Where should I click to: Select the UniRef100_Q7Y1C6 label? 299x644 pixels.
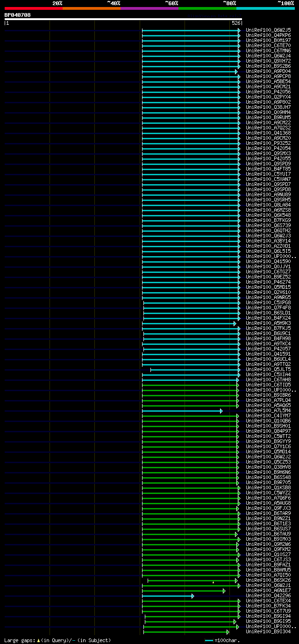click(269, 446)
